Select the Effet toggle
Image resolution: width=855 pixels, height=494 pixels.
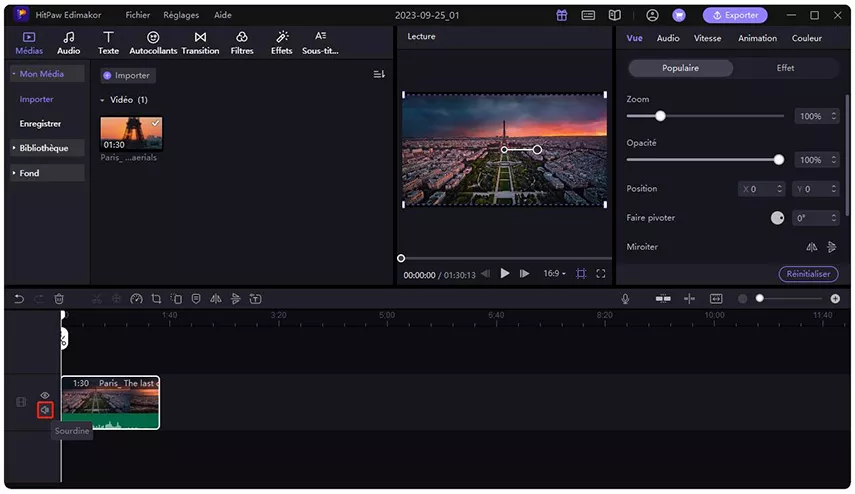785,68
